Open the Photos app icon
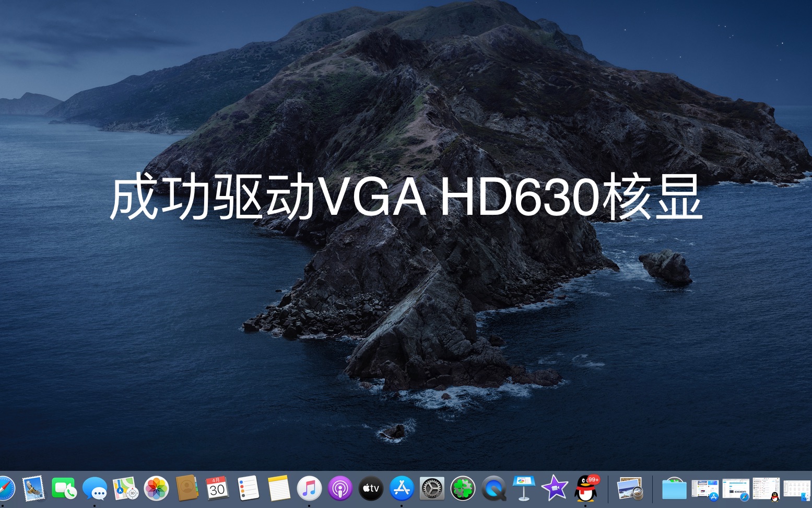The height and width of the screenshot is (508, 812). point(156,489)
